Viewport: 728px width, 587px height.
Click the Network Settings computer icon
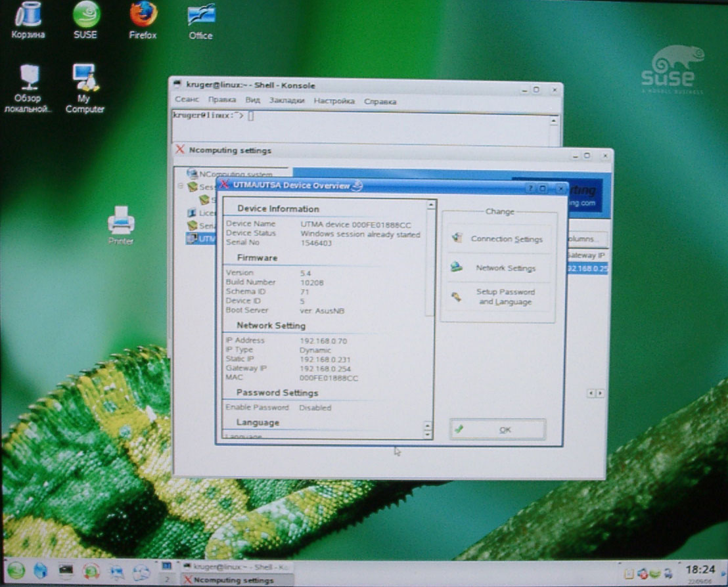coord(457,267)
